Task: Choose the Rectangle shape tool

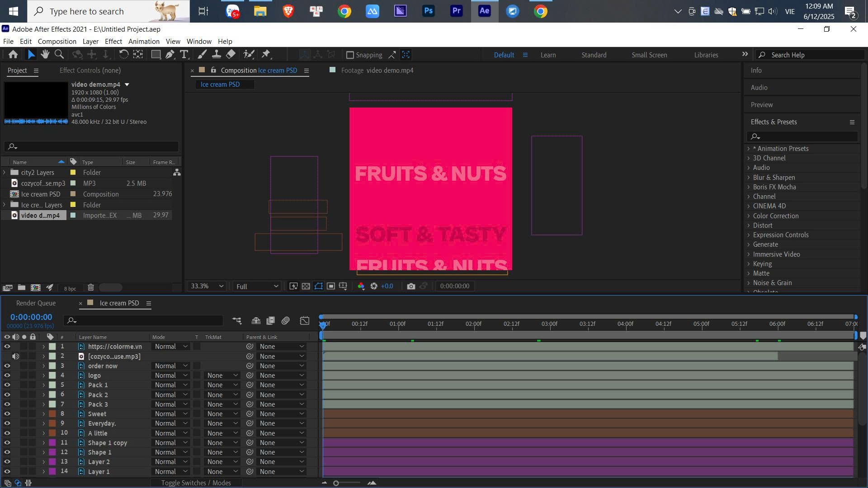Action: [156, 55]
